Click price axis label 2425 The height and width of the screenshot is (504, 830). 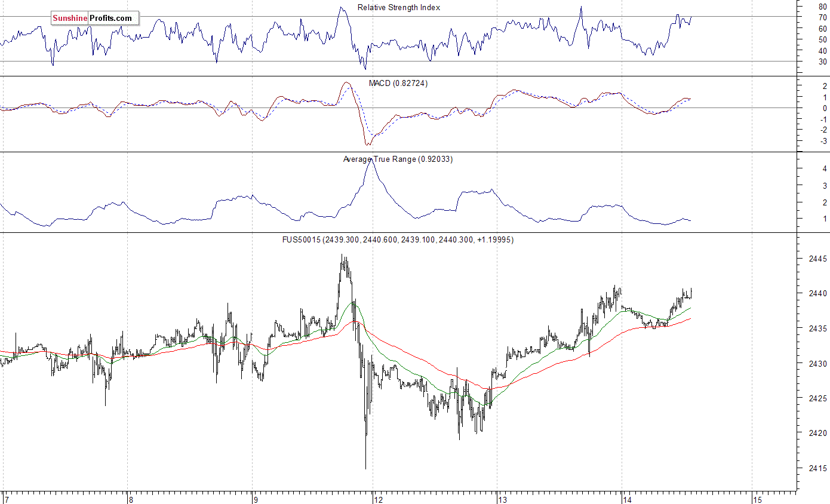818,398
